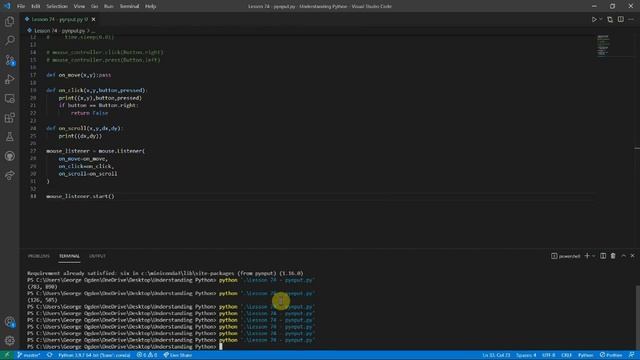Open the Help menu
Screen dimensions: 640x360
pyautogui.click(x=151, y=6)
